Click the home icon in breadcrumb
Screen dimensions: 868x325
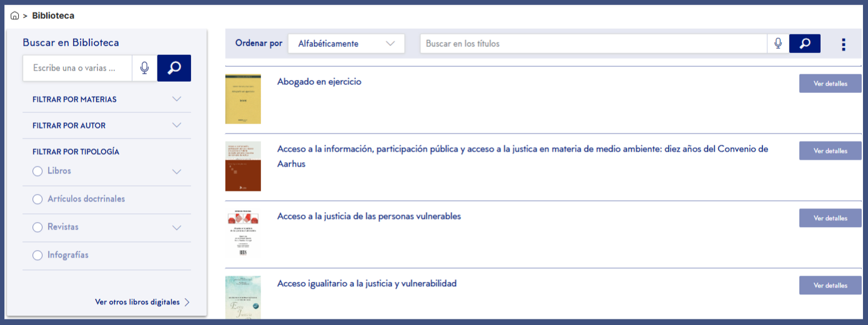click(15, 16)
